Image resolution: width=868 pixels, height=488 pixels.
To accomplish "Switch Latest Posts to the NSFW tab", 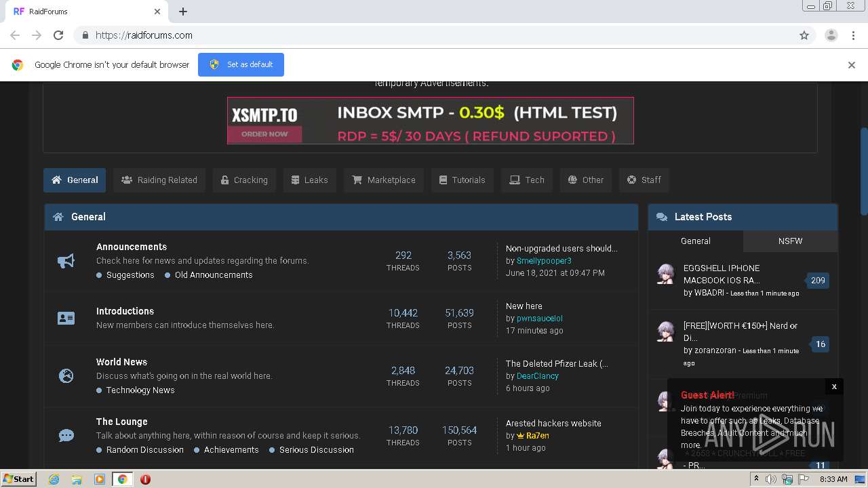I will (790, 241).
